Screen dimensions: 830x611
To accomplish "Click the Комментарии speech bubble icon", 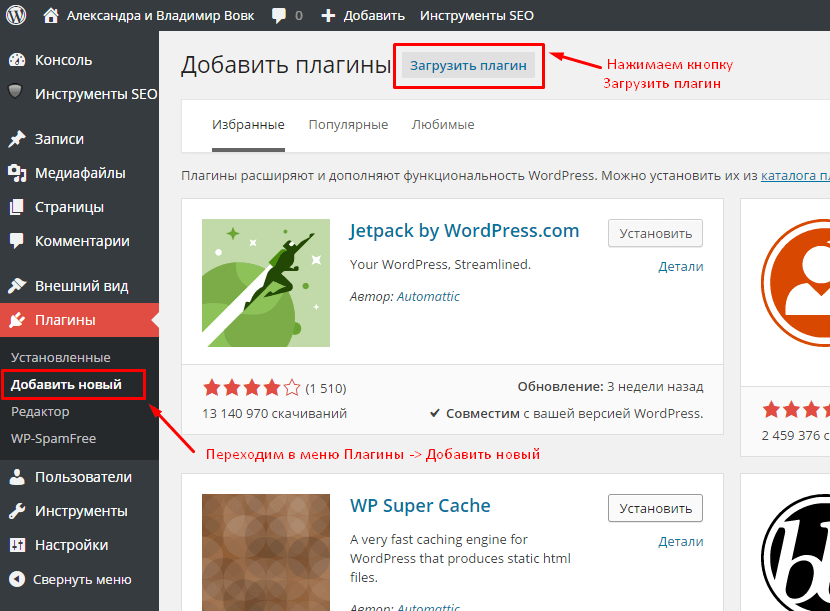I will coord(16,241).
